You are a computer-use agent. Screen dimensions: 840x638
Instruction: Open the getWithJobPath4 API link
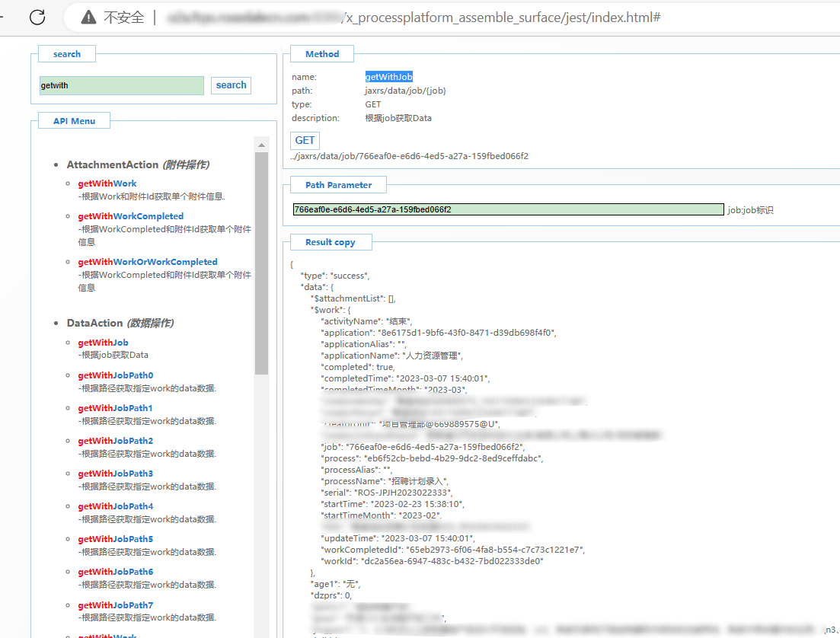pos(115,506)
